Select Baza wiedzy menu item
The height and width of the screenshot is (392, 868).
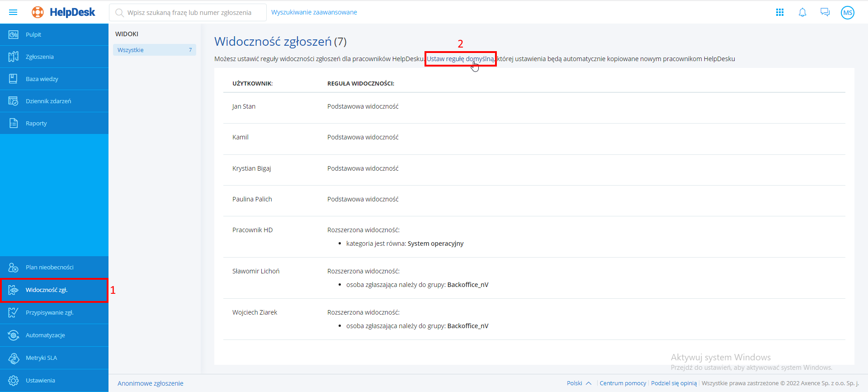tap(42, 79)
